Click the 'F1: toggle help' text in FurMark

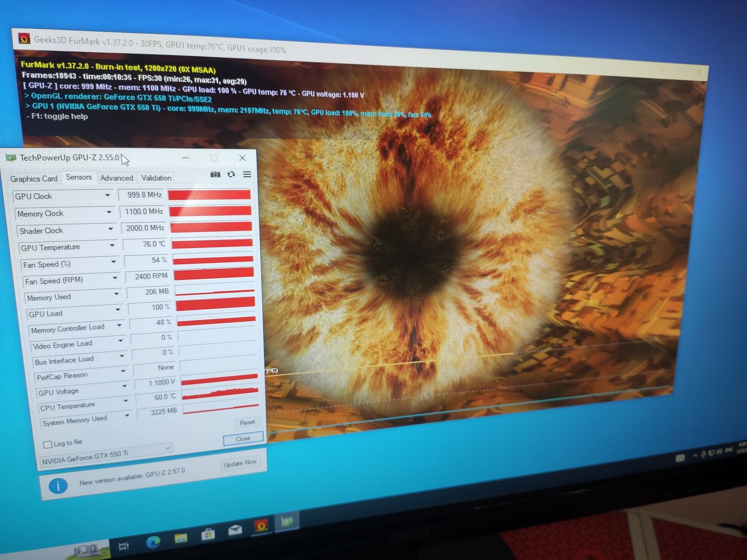[58, 116]
